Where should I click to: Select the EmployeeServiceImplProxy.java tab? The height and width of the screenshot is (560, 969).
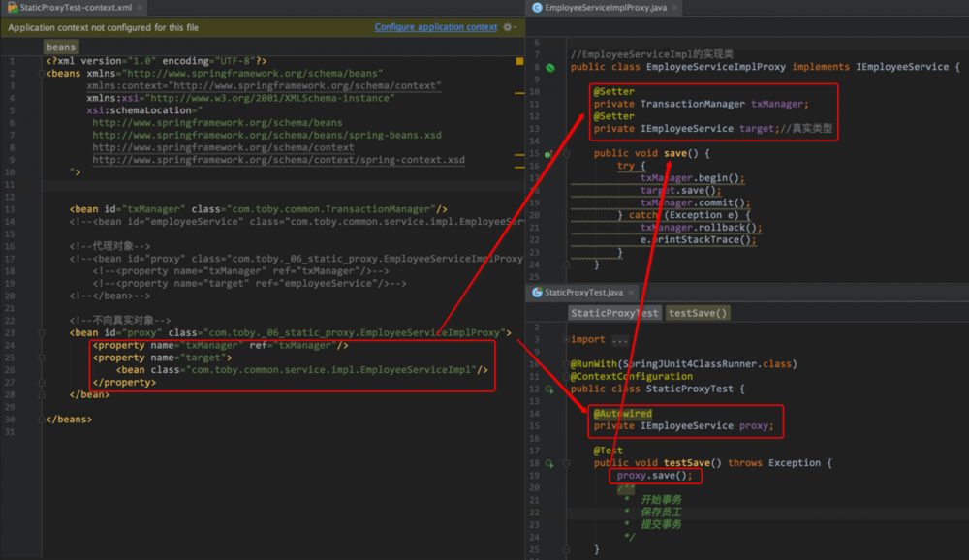click(x=606, y=8)
